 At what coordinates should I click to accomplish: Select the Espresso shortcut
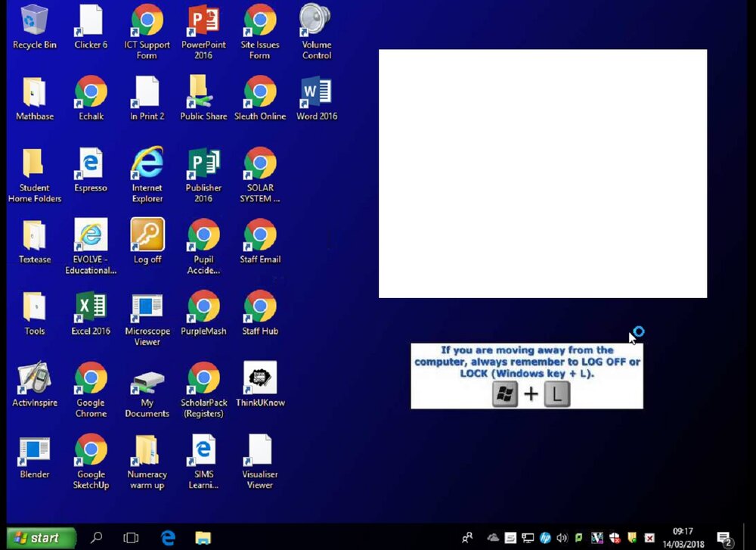click(x=91, y=169)
